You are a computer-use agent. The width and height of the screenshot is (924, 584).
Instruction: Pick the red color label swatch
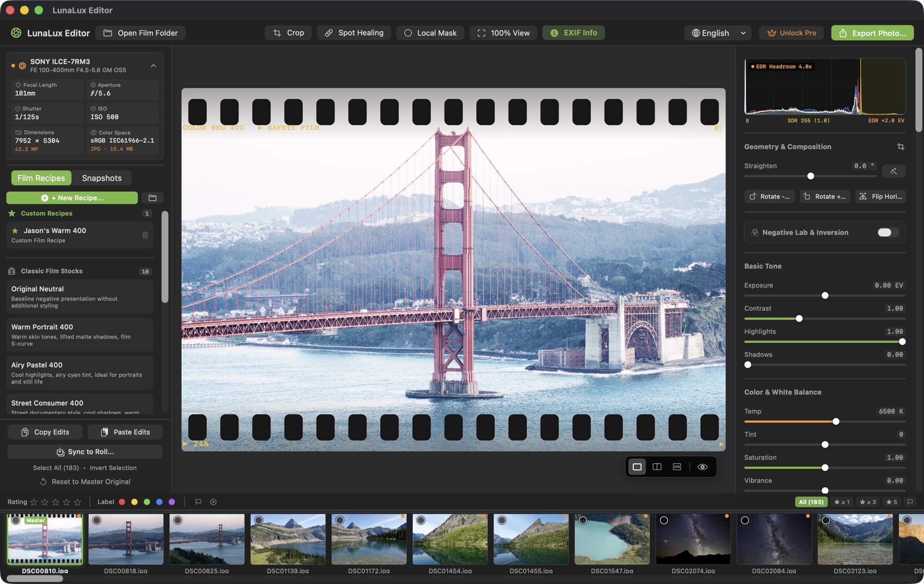(122, 502)
